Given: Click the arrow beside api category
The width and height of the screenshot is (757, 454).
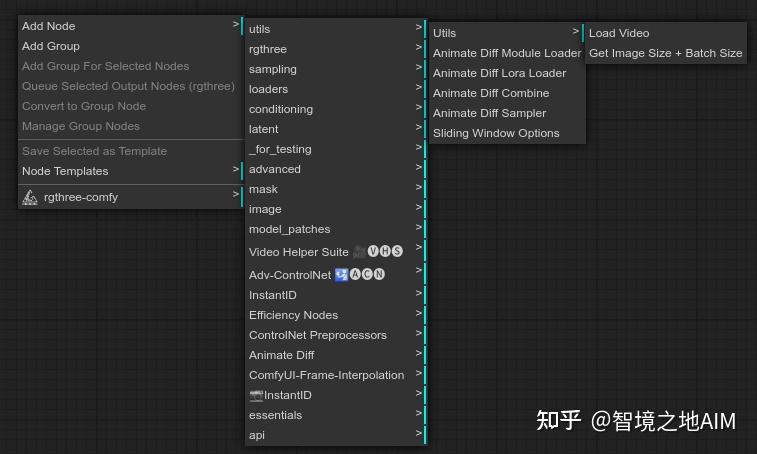Looking at the screenshot, I should [x=419, y=433].
